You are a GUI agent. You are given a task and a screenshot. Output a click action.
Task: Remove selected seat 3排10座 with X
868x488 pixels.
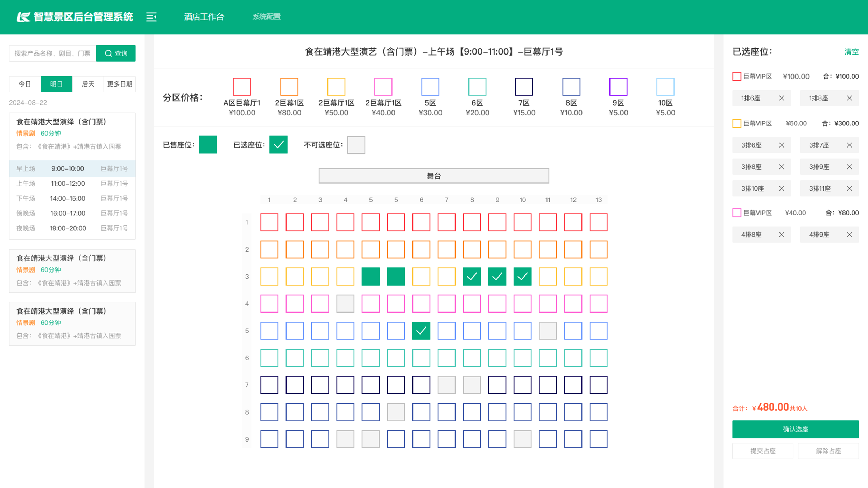click(781, 188)
